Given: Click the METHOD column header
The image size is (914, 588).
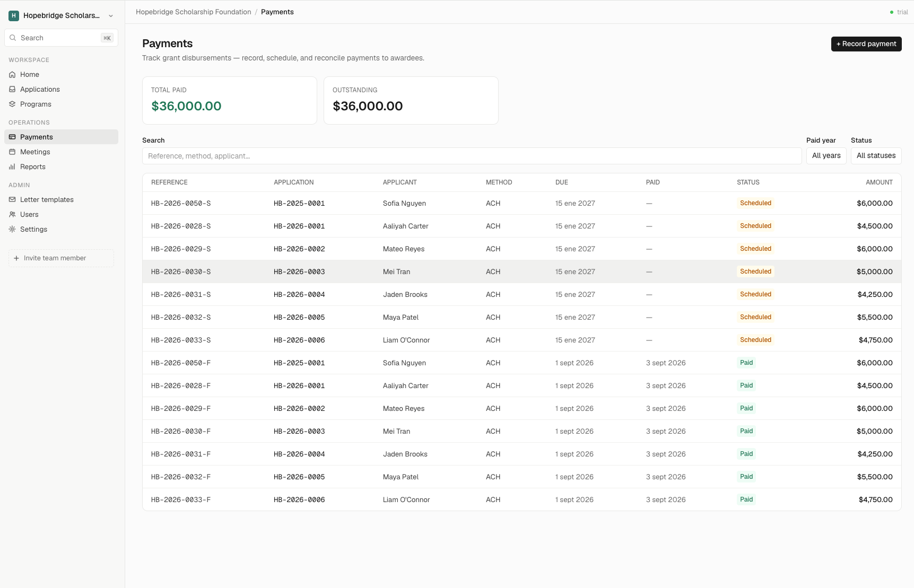Looking at the screenshot, I should pyautogui.click(x=499, y=182).
